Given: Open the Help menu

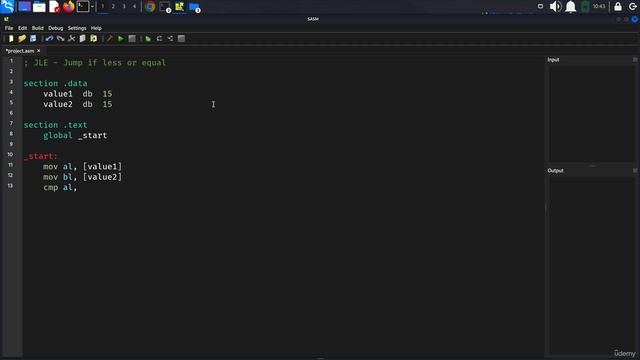Looking at the screenshot, I should (96, 28).
